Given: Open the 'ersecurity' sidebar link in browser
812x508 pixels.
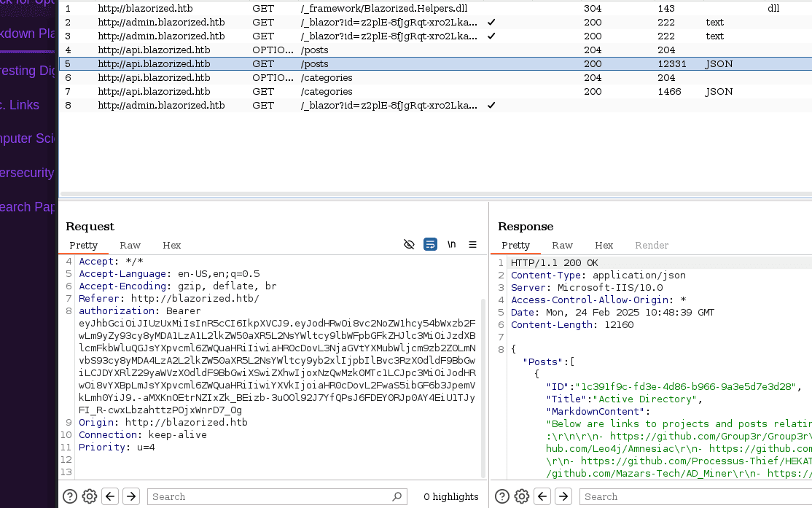Looking at the screenshot, I should tap(27, 173).
